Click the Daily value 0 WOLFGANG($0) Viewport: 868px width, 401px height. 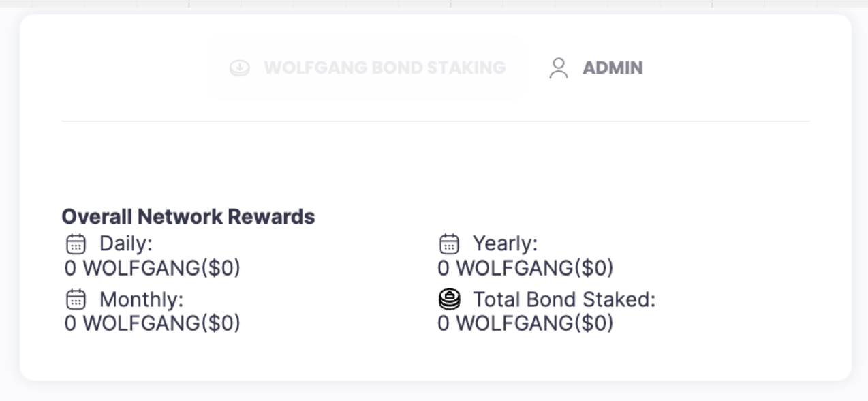click(153, 268)
